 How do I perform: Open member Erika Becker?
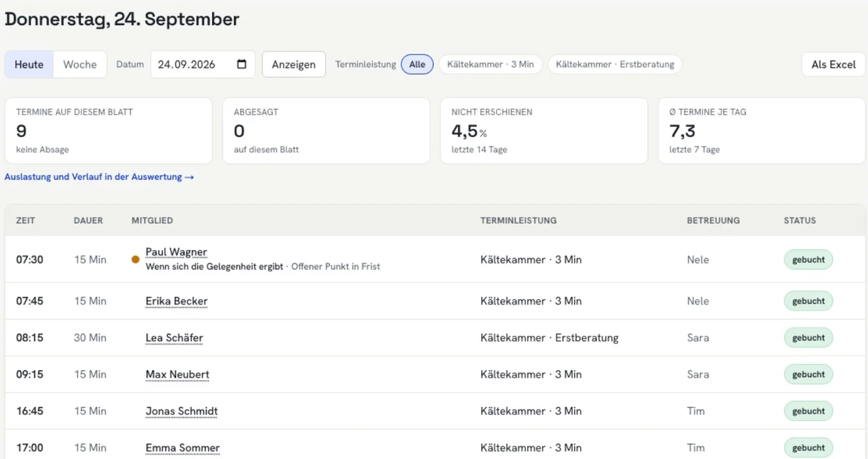coord(177,301)
